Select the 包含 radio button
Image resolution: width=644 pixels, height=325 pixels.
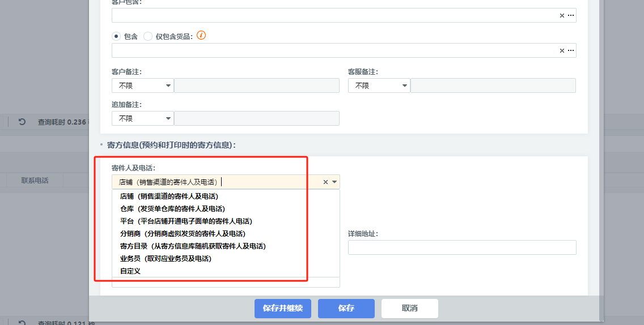click(x=116, y=36)
